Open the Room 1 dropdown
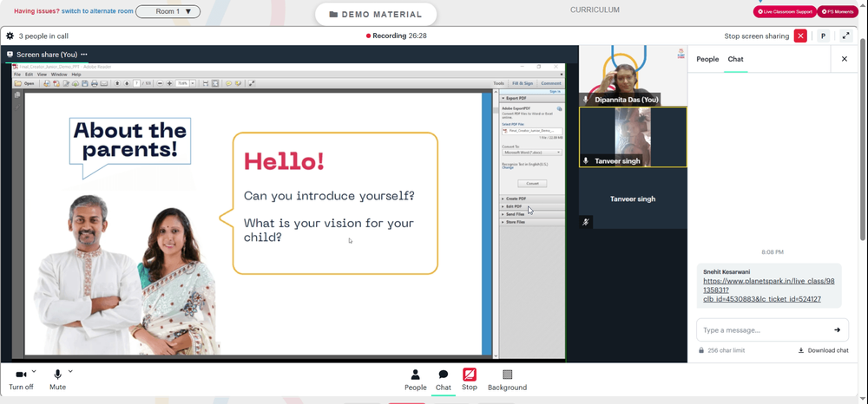The height and width of the screenshot is (404, 868). click(168, 11)
